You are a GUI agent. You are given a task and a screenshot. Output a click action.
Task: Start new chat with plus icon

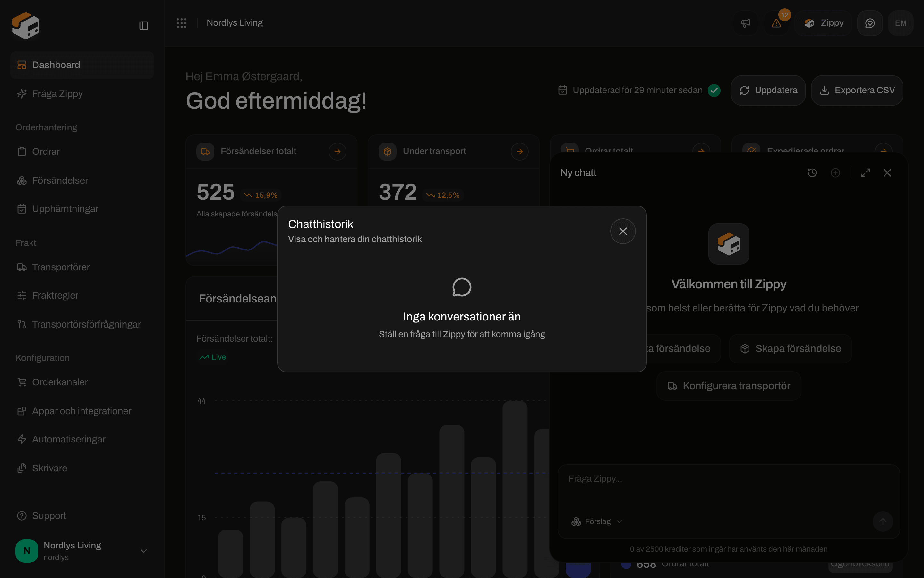[x=835, y=173]
